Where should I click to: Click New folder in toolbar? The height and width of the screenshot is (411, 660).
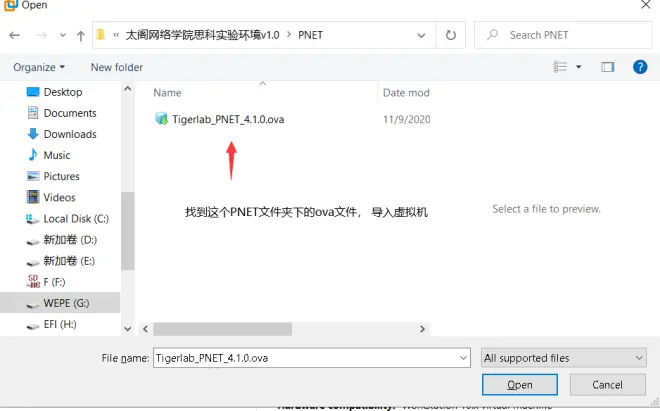[117, 67]
